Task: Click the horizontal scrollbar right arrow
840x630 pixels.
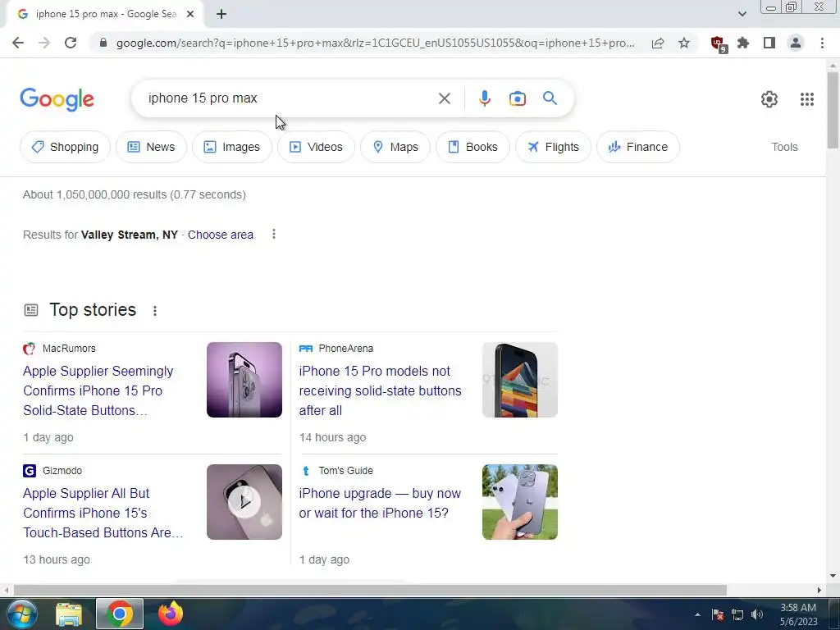Action: 819,590
